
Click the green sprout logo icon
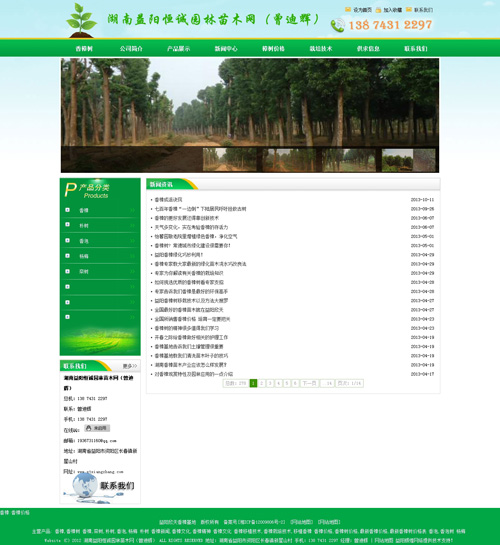[x=81, y=20]
